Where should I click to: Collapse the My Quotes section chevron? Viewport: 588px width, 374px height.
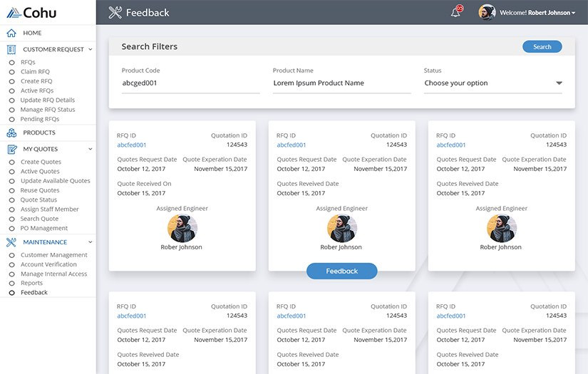91,150
